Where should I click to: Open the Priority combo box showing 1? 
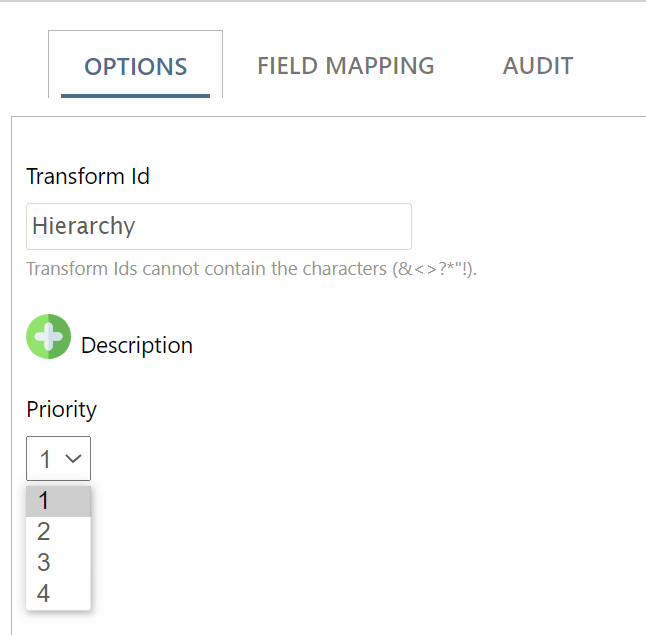[59, 458]
